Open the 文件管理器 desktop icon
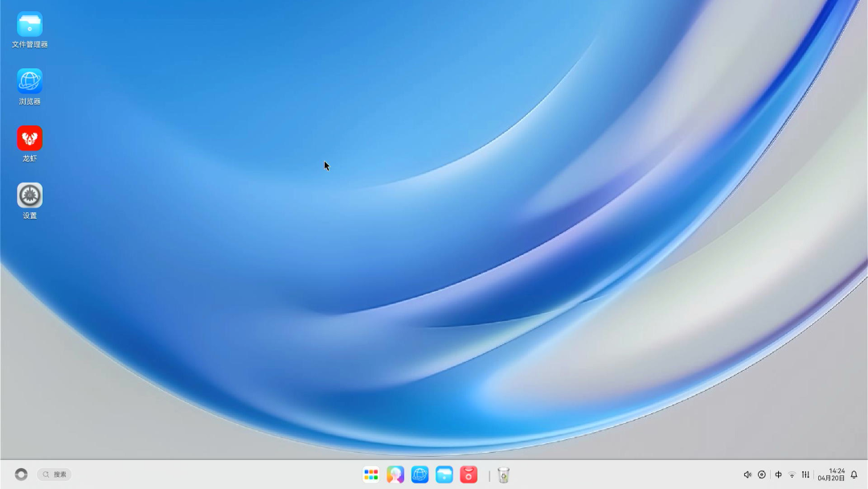This screenshot has height=489, width=868. (30, 30)
